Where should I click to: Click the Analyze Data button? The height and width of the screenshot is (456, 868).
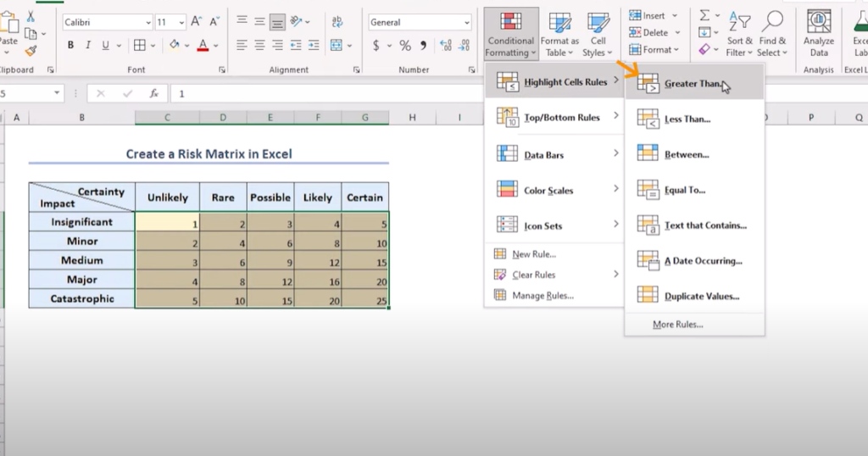pos(819,34)
